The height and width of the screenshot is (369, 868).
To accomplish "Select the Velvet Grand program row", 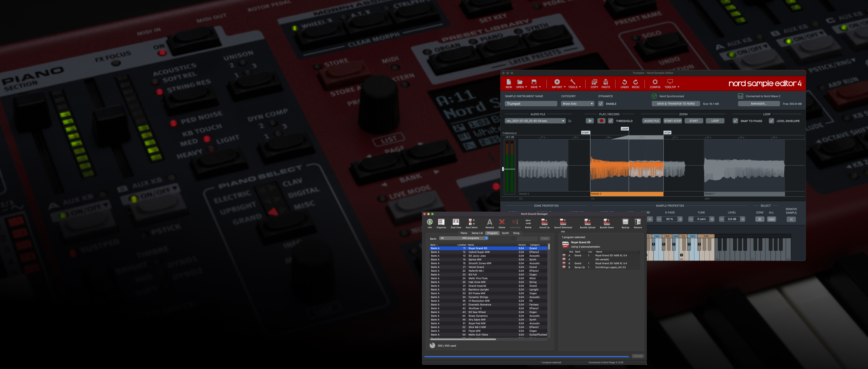I will [x=488, y=267].
